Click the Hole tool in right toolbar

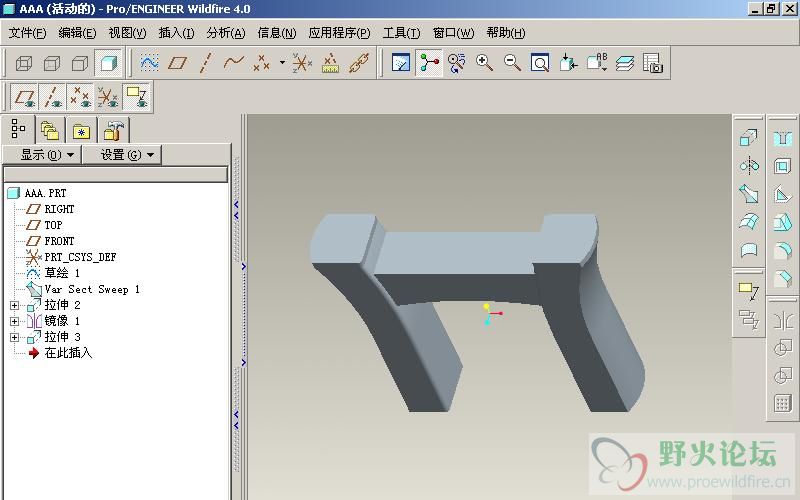click(x=782, y=138)
